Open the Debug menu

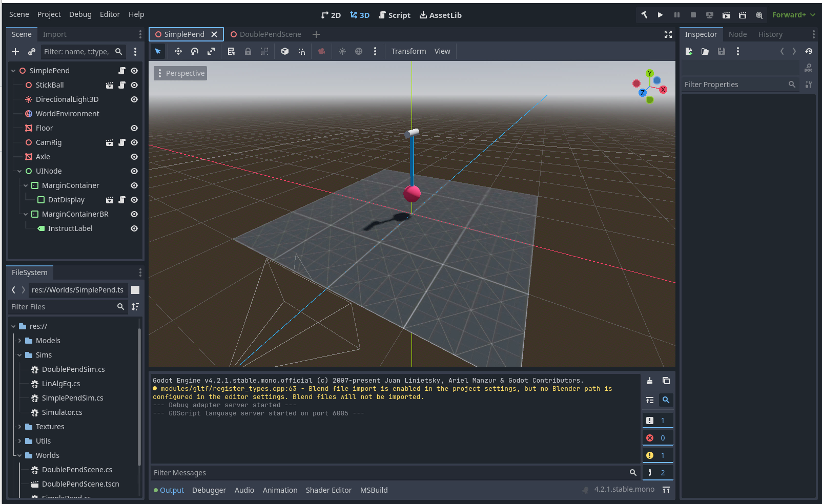80,14
